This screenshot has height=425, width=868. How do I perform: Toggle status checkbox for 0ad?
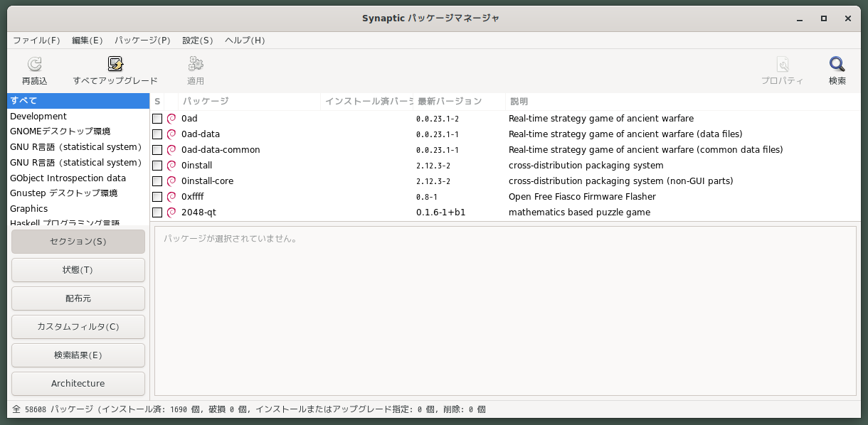click(x=157, y=119)
